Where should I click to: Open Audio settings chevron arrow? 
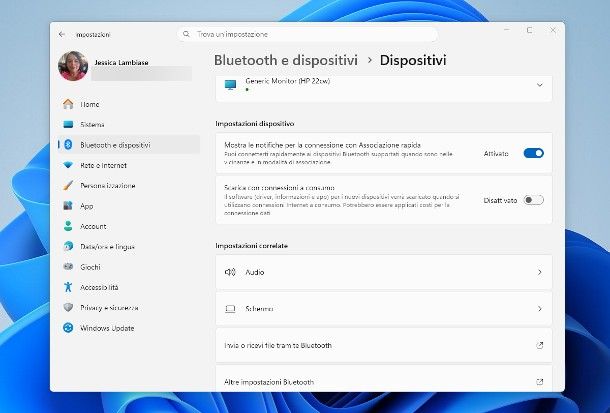540,272
